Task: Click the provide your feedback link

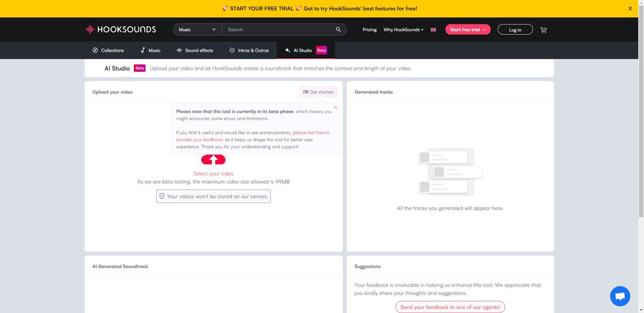Action: (x=199, y=140)
